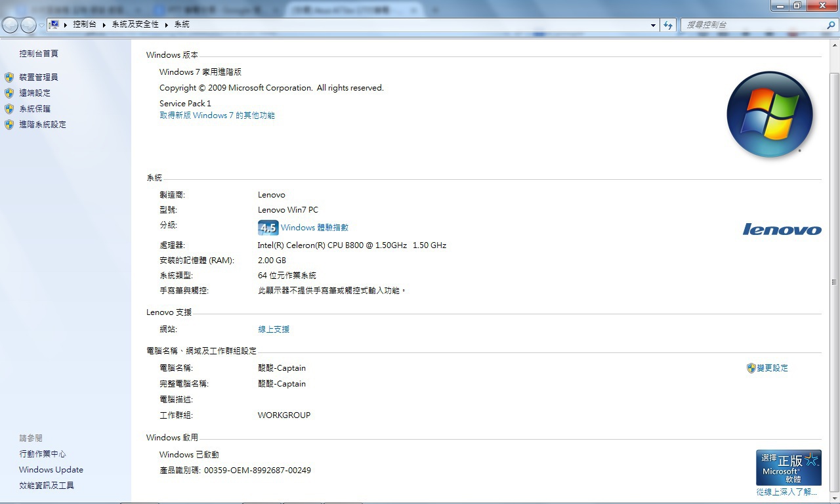The width and height of the screenshot is (840, 504).
Task: Select 控制台 in the address breadcrumb
Action: pyautogui.click(x=85, y=24)
